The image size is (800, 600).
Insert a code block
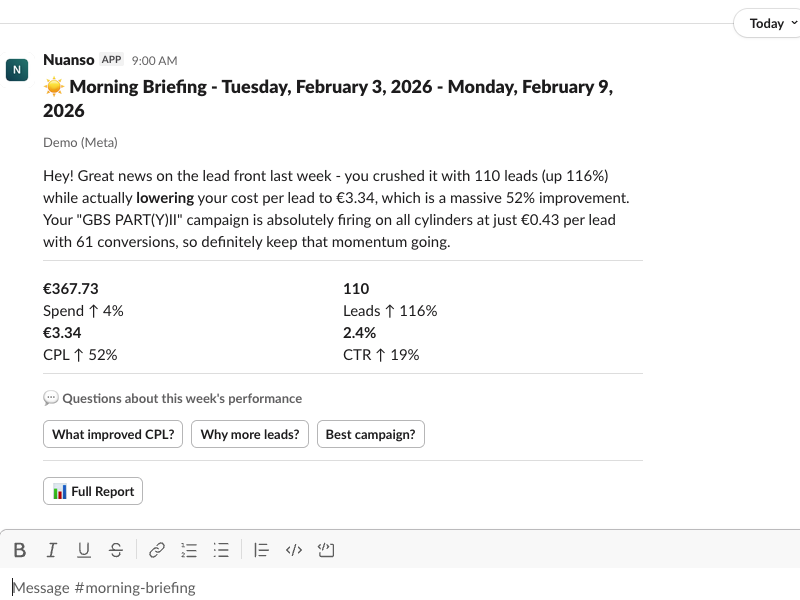point(326,549)
